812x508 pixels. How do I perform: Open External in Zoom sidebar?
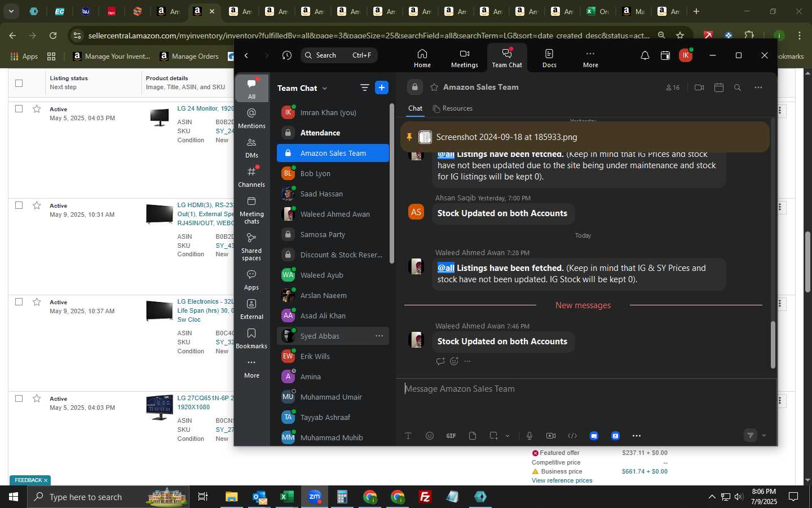click(251, 309)
